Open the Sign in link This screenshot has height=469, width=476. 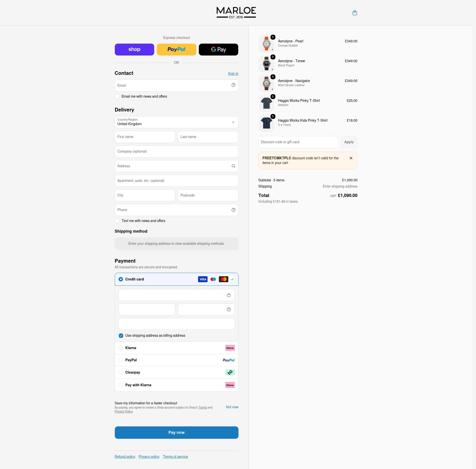coord(233,74)
